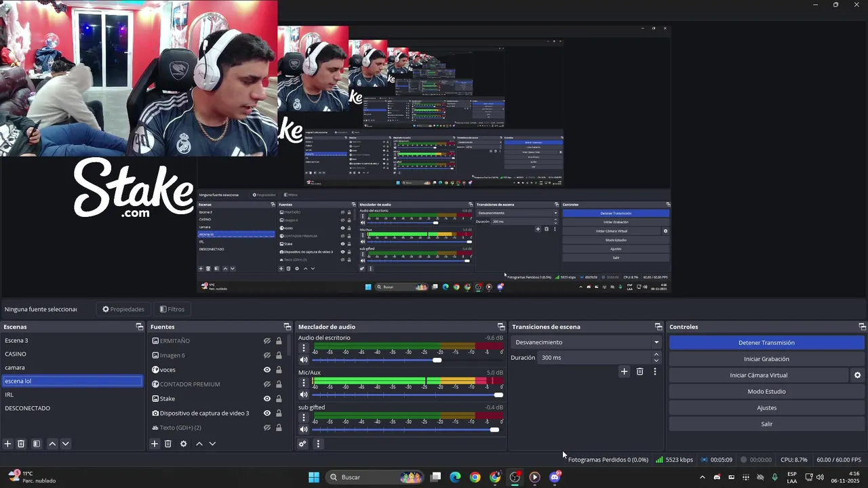Delete the selected scene using trash icon
868x488 pixels.
(x=21, y=444)
